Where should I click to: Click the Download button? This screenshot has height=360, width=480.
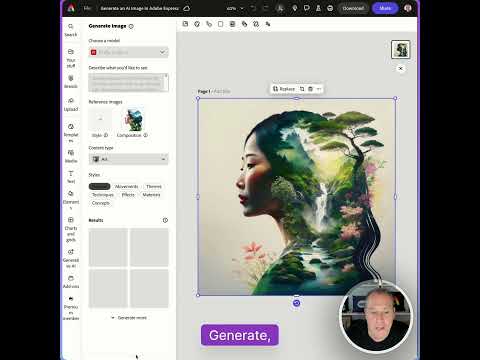(353, 8)
